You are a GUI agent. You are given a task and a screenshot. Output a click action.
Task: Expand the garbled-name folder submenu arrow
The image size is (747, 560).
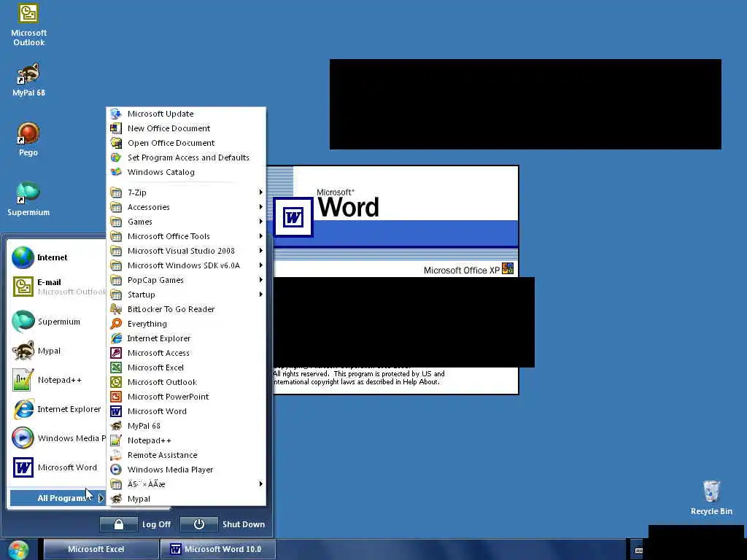[260, 484]
